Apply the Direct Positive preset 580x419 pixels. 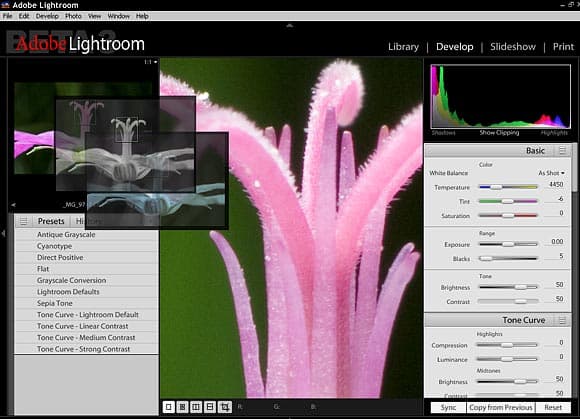(87, 257)
